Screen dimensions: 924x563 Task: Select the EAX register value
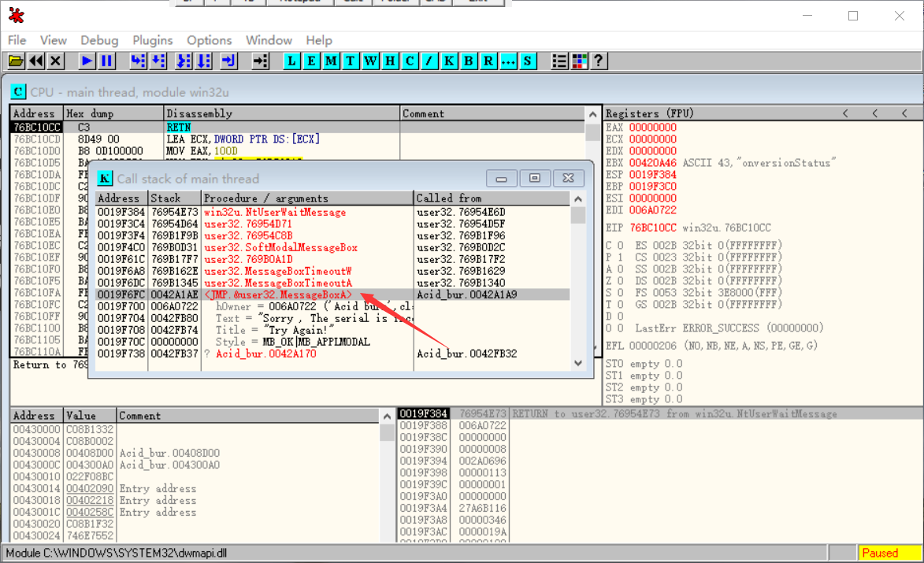(652, 128)
